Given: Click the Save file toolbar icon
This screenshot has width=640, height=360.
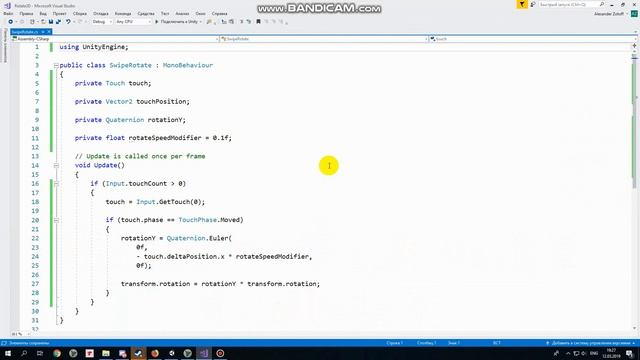Looking at the screenshot, I should (x=51, y=22).
